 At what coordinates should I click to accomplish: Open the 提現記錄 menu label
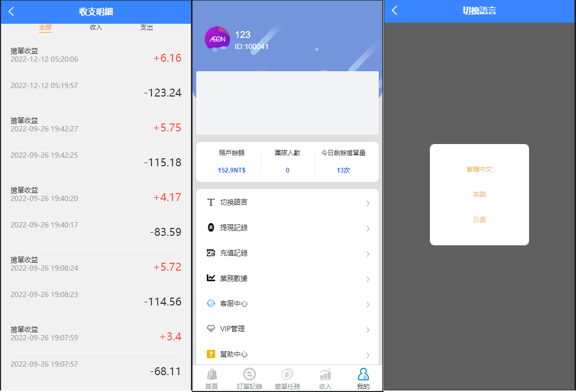234,228
